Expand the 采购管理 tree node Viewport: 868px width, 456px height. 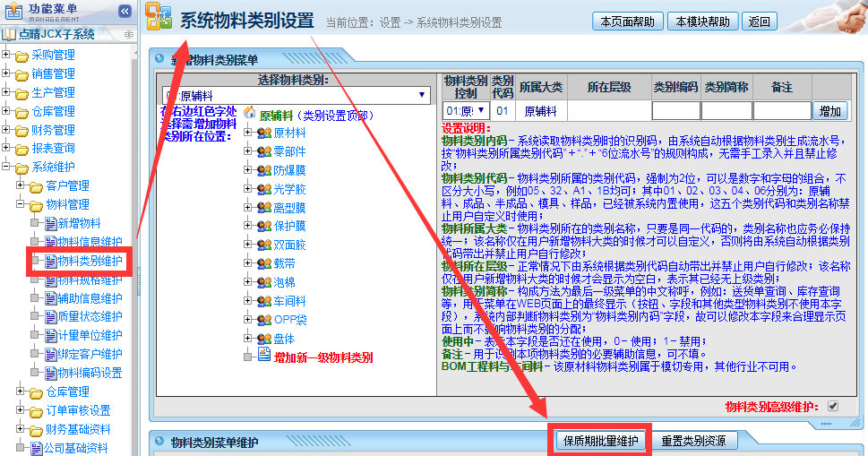6,55
